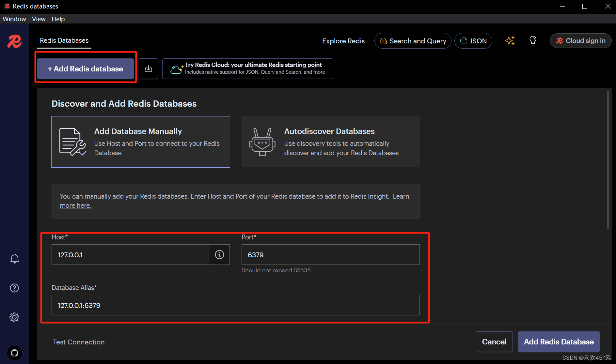This screenshot has width=616, height=364.
Task: Open the settings gear in the sidebar
Action: coord(14,317)
